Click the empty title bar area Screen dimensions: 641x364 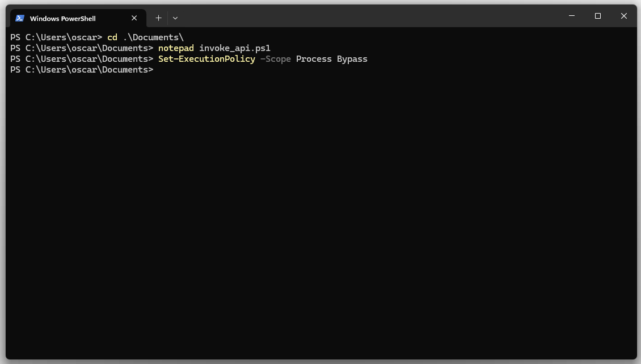[369, 16]
